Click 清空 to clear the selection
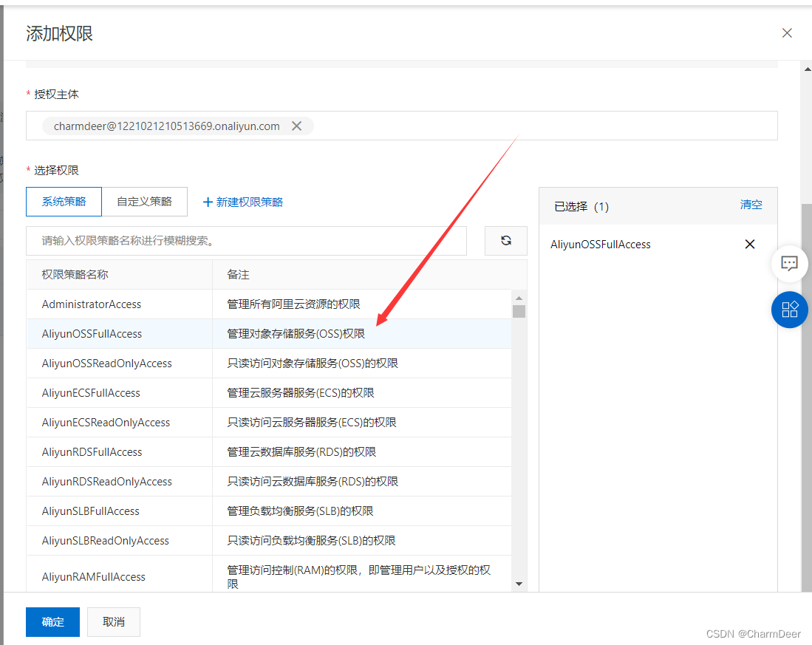Screen dimensions: 812x645 point(751,205)
